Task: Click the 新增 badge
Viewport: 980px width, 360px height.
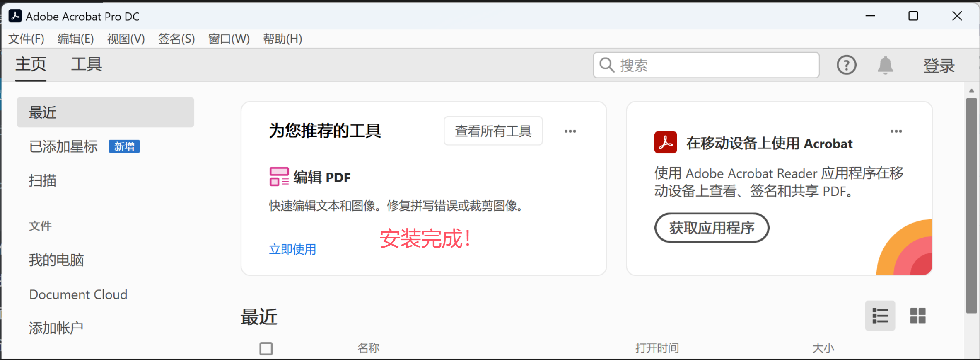Action: [124, 146]
